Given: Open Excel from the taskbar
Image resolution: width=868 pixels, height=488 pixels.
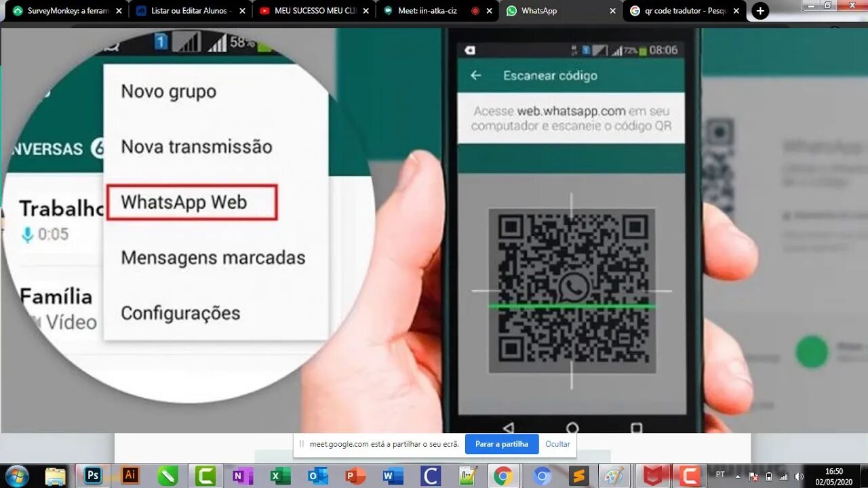Looking at the screenshot, I should [x=279, y=476].
